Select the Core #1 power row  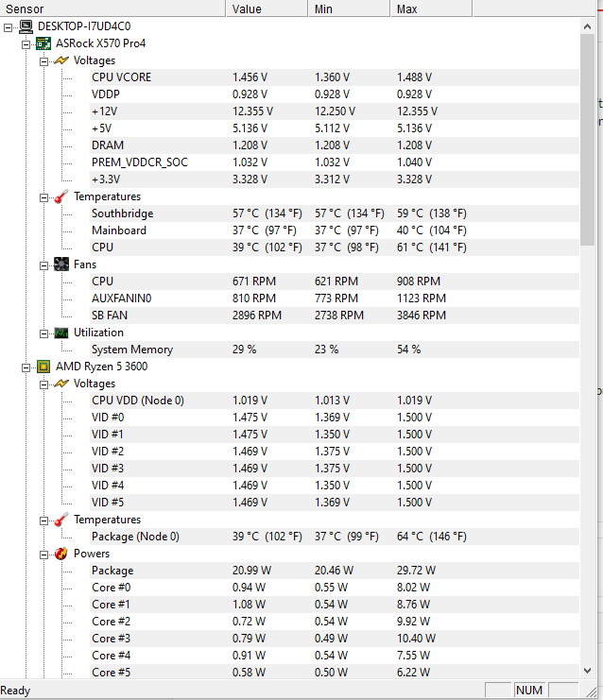[x=335, y=605]
